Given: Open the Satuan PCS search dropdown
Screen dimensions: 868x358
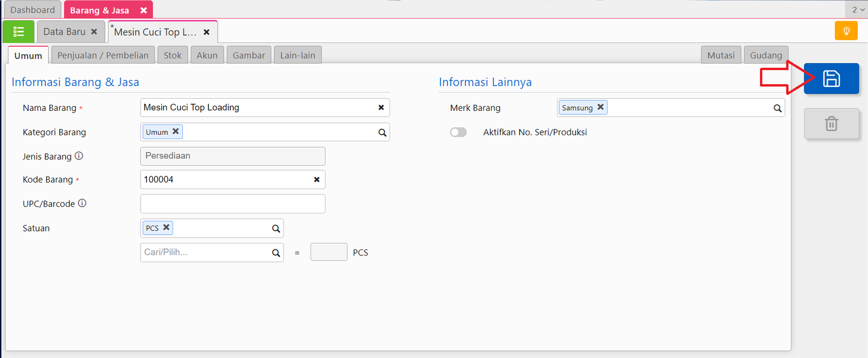Looking at the screenshot, I should tap(276, 229).
